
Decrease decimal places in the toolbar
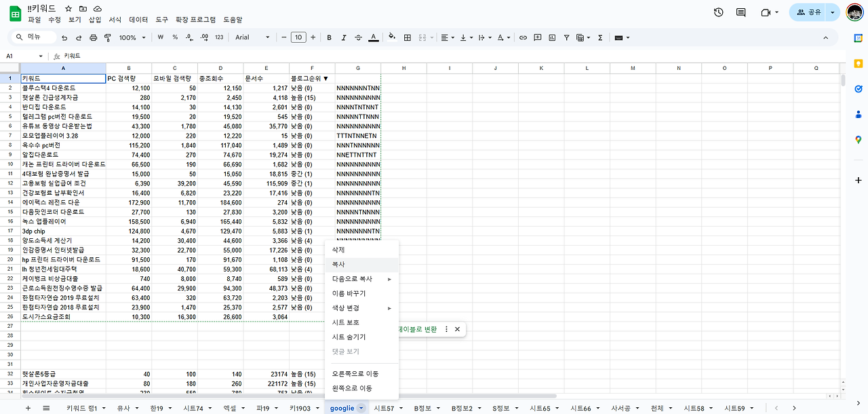click(189, 37)
